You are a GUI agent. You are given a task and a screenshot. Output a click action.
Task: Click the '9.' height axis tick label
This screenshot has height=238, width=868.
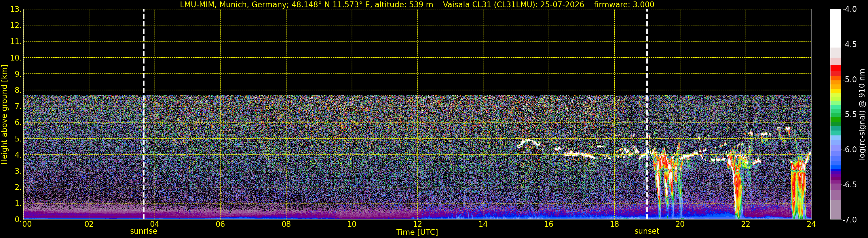18,74
